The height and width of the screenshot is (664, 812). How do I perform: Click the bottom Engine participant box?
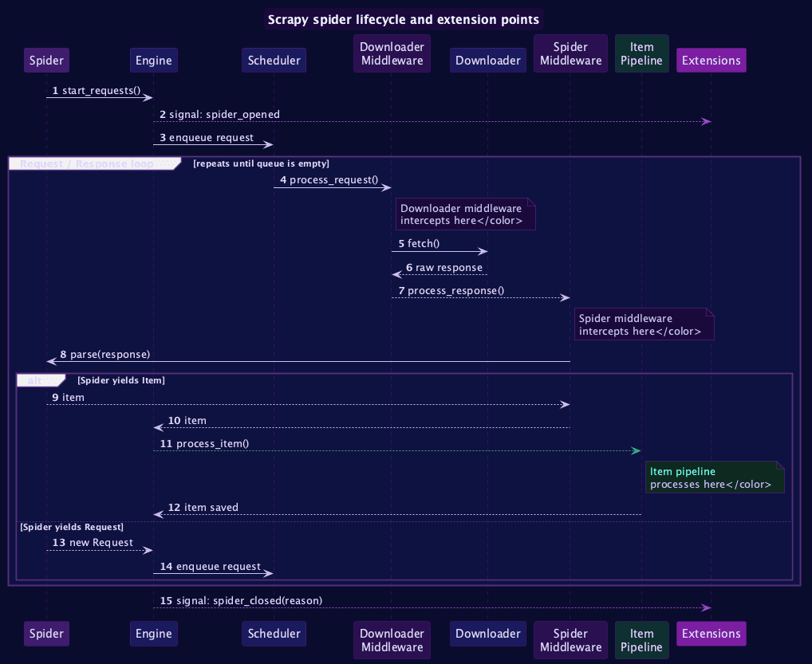point(154,634)
